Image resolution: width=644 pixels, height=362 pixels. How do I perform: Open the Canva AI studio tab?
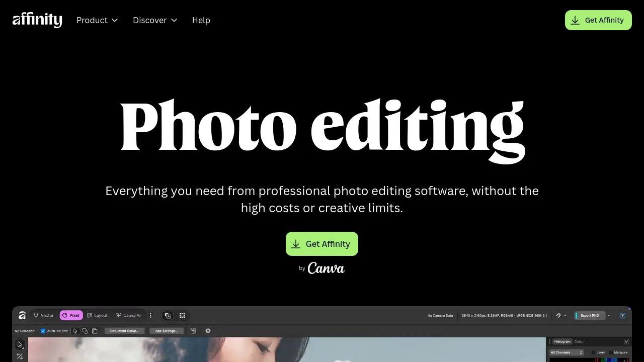(128, 315)
